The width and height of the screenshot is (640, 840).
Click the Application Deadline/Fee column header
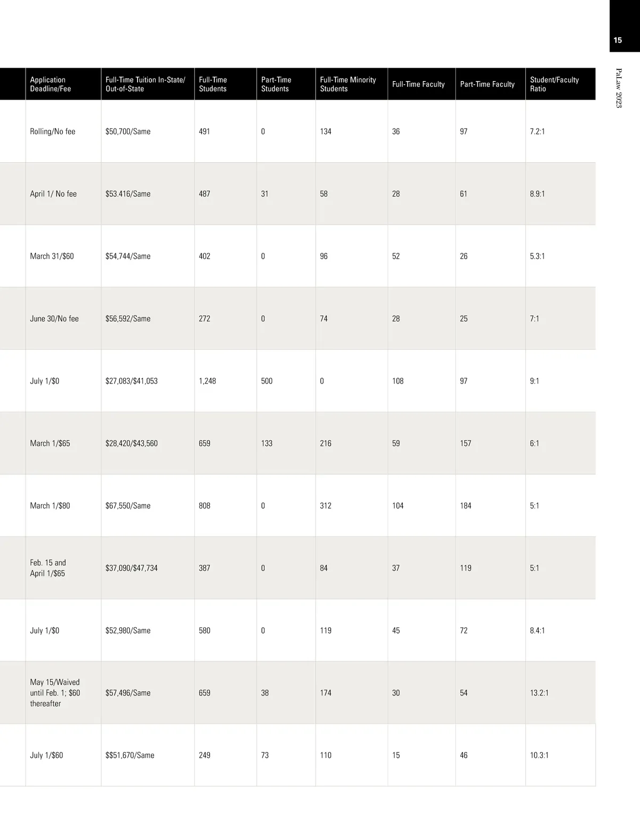tap(48, 84)
